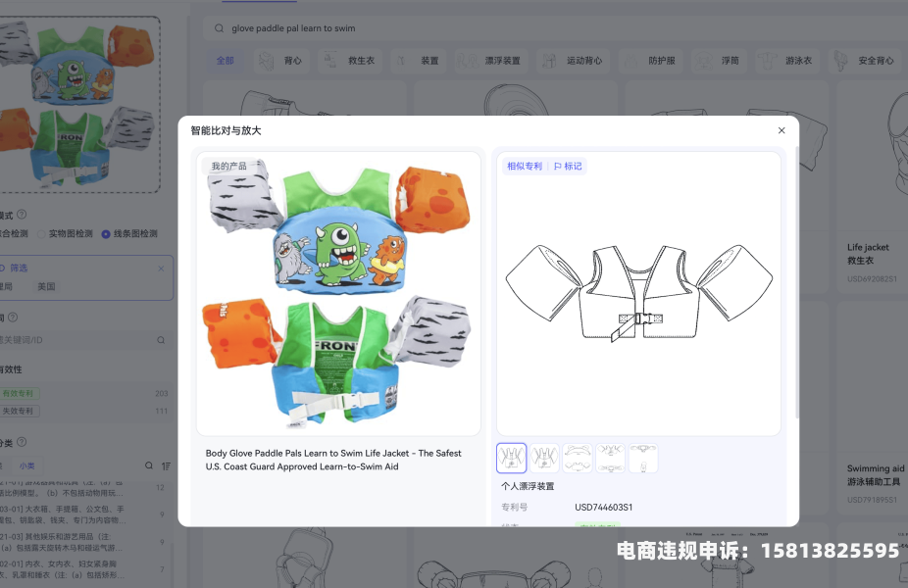This screenshot has width=908, height=588.
Task: Switch to the 小类 classification tab
Action: (x=27, y=465)
